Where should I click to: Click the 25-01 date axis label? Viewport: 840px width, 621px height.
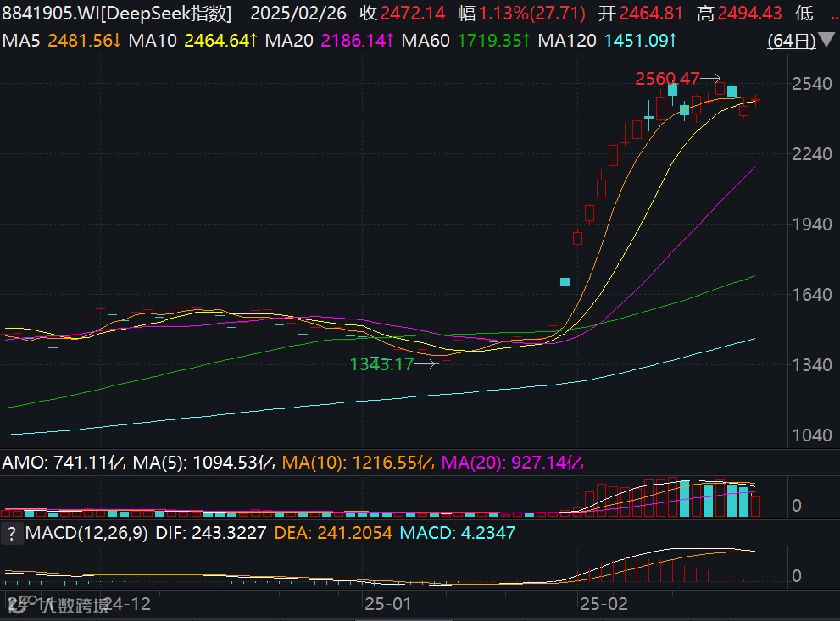tap(388, 604)
